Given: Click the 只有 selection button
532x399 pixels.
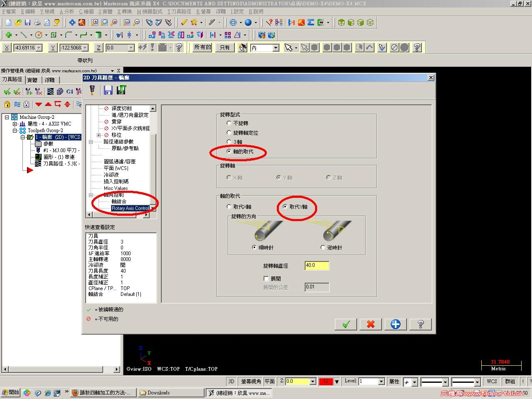Looking at the screenshot, I should [225, 47].
